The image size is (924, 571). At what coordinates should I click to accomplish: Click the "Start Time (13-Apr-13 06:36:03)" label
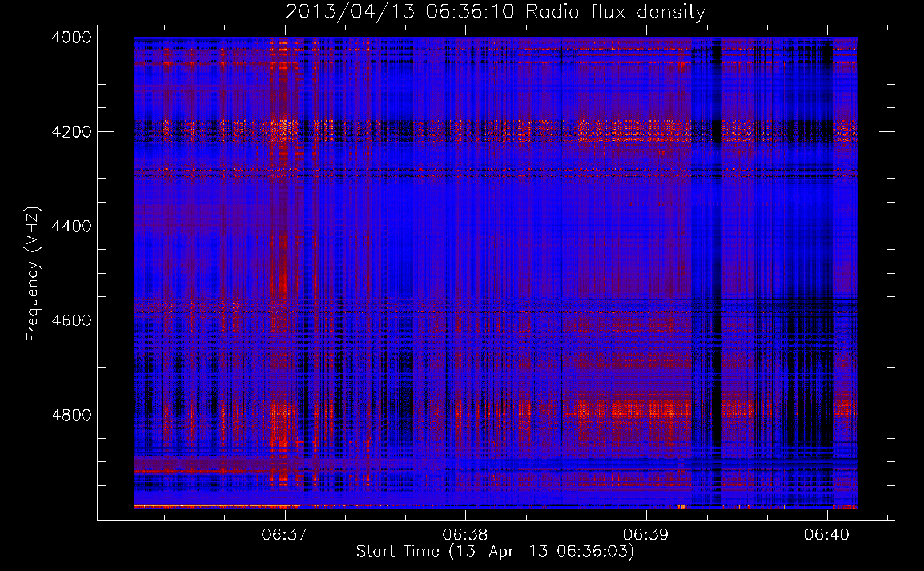495,552
